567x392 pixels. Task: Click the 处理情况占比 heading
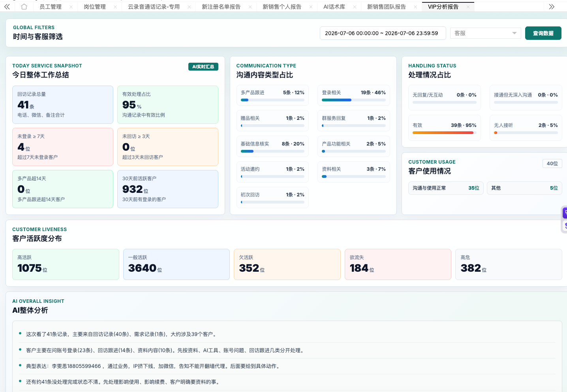[430, 75]
